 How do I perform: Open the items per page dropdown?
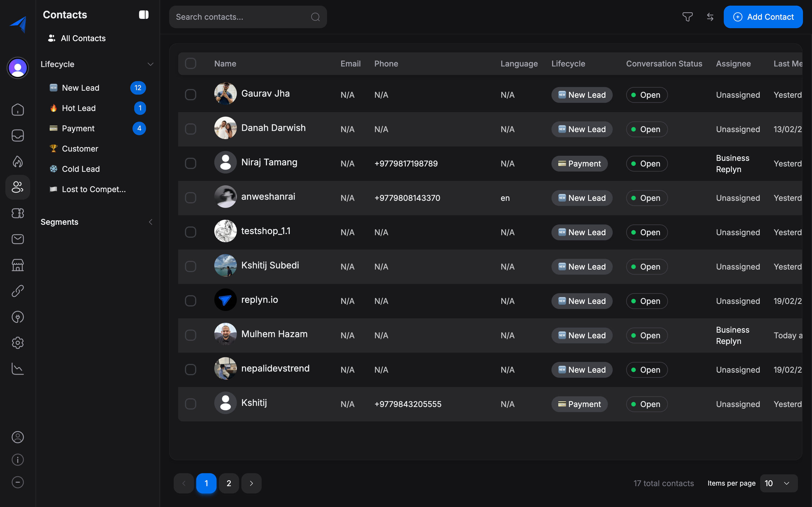pos(779,483)
